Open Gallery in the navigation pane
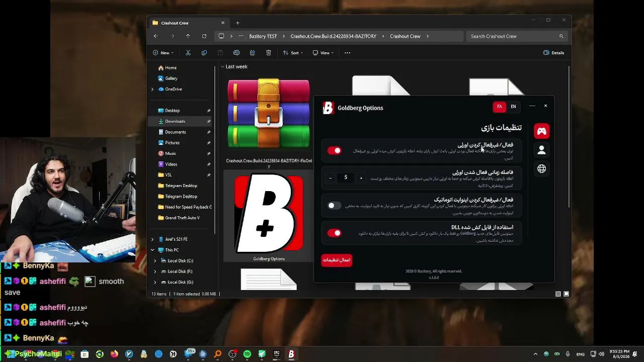 pos(171,78)
